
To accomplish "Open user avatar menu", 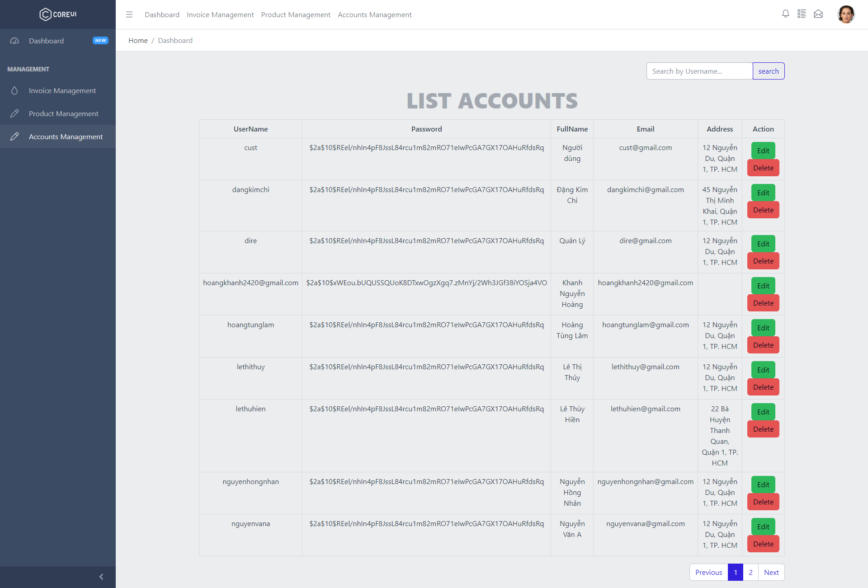I will click(x=846, y=14).
